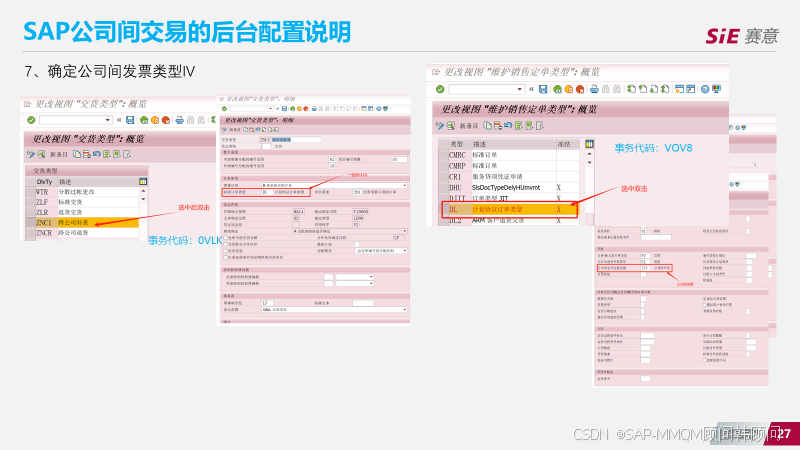Click yellow Exit icon in sales order type window
800x450 pixels.
coord(569,89)
